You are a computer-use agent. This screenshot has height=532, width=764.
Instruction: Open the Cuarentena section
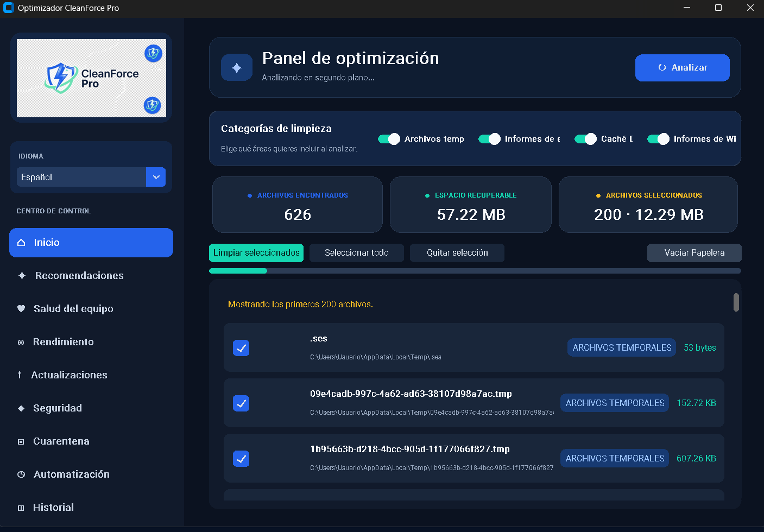[91, 441]
